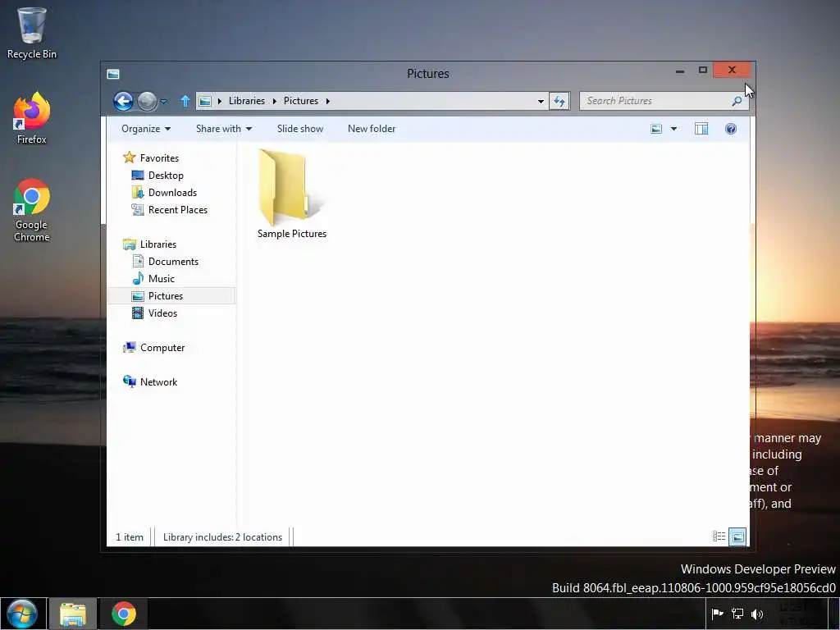840x630 pixels.
Task: Open the Share with menu
Action: pos(223,129)
